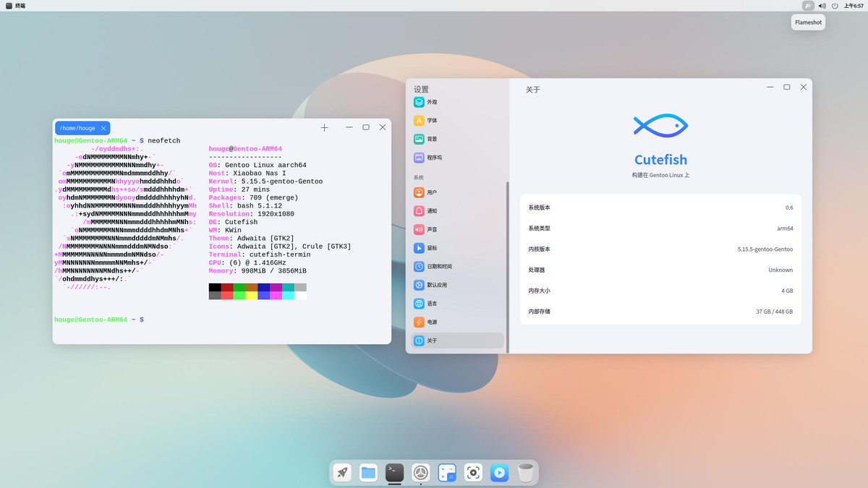The height and width of the screenshot is (488, 868).
Task: Click the settings gear icon in dock
Action: [x=420, y=473]
